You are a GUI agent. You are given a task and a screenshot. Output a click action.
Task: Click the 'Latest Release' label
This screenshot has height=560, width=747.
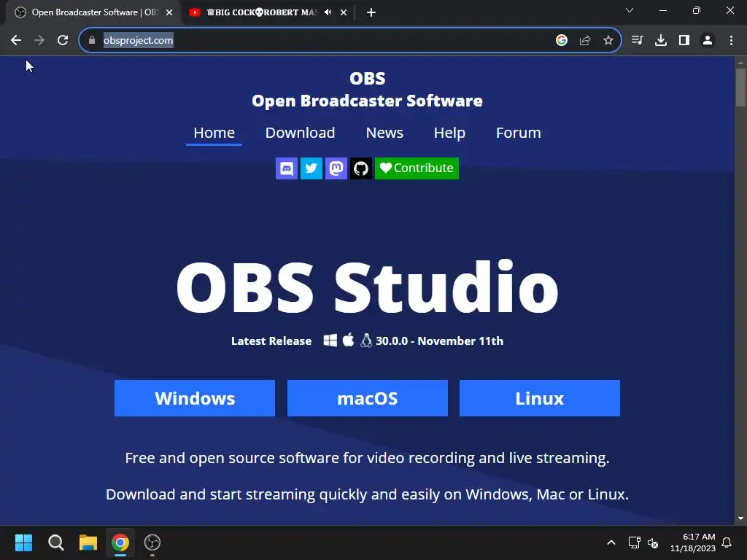271,341
